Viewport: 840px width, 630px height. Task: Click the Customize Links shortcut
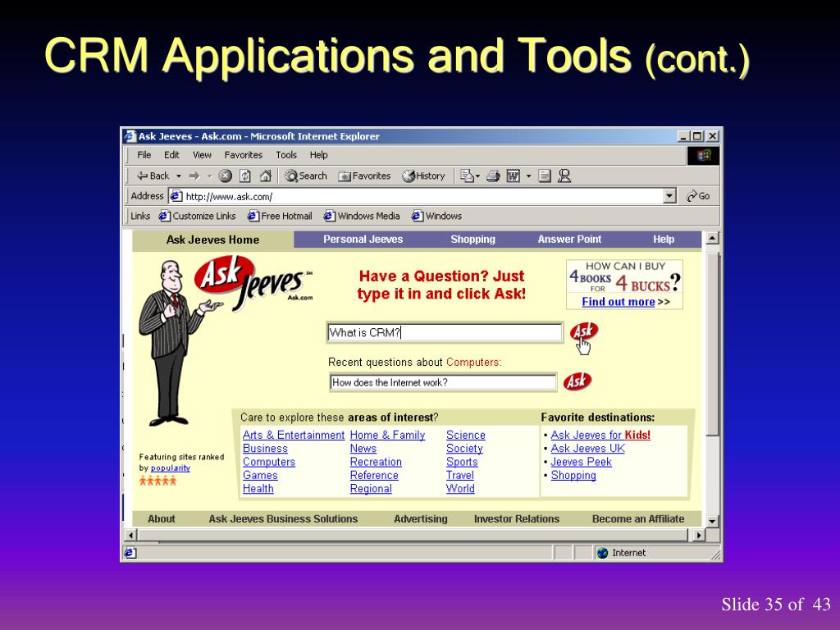tap(198, 216)
